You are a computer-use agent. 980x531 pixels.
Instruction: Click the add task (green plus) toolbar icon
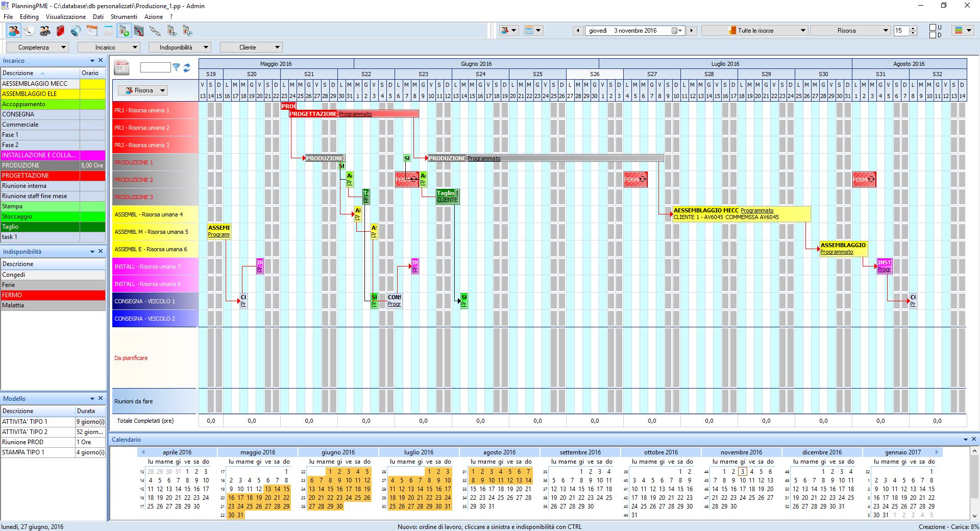click(124, 31)
